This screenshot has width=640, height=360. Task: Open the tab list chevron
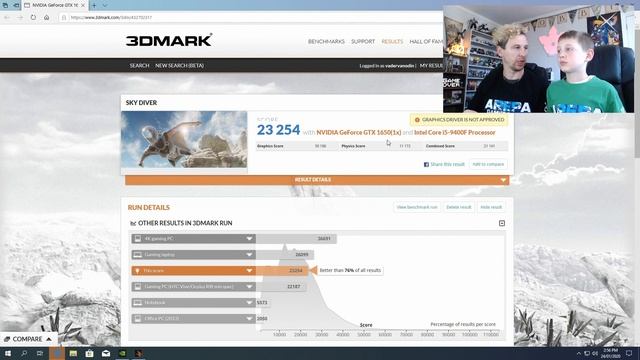tap(104, 5)
